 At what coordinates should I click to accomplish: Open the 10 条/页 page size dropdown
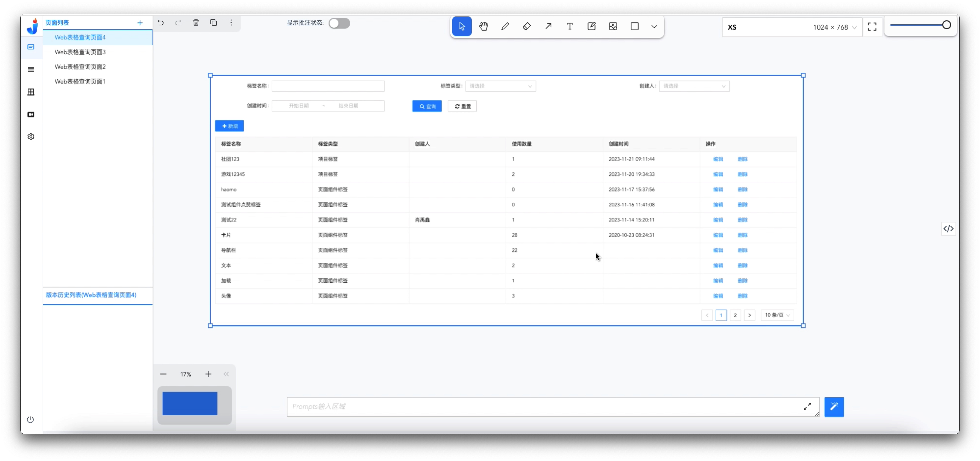click(x=777, y=315)
